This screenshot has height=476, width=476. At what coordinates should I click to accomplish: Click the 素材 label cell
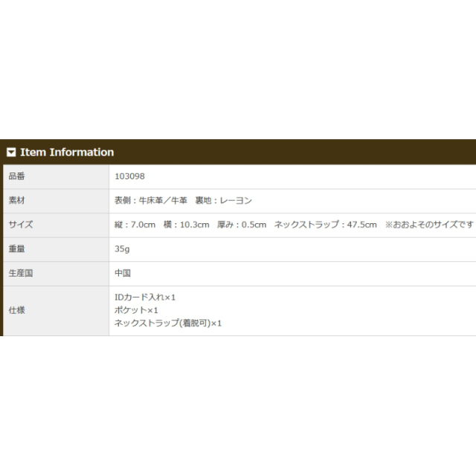[x=56, y=201]
